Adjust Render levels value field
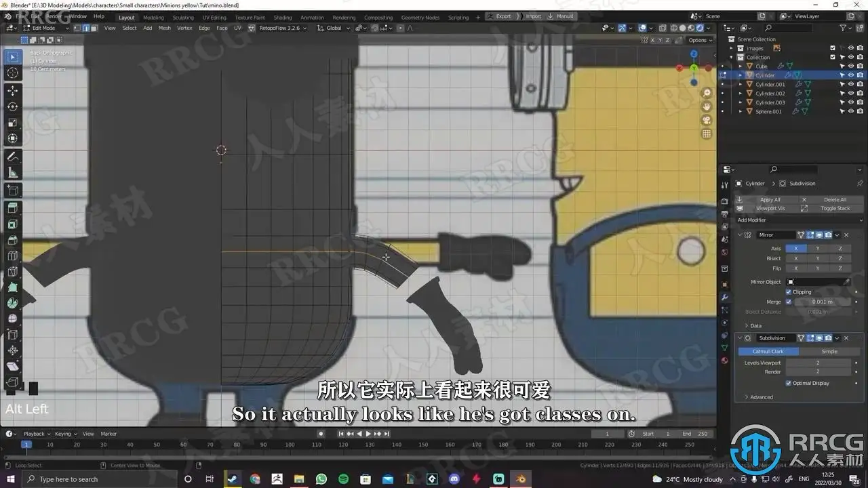The height and width of the screenshot is (488, 868). coord(817,372)
